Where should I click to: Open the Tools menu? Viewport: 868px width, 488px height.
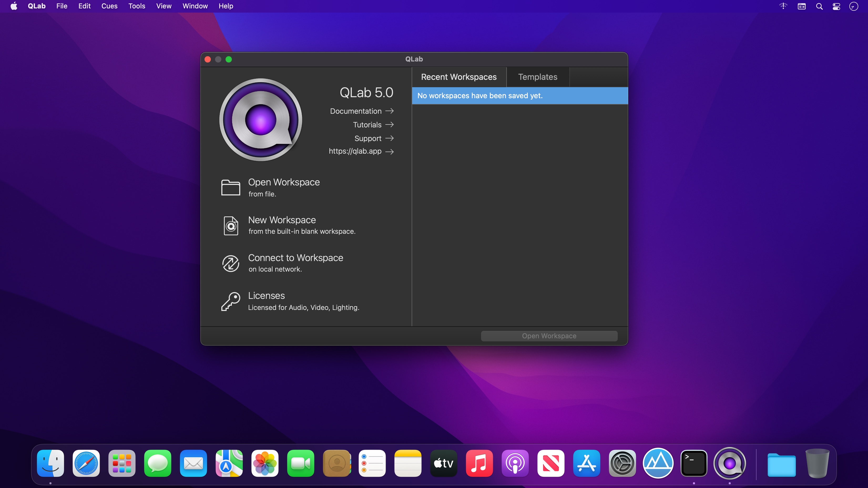click(136, 6)
